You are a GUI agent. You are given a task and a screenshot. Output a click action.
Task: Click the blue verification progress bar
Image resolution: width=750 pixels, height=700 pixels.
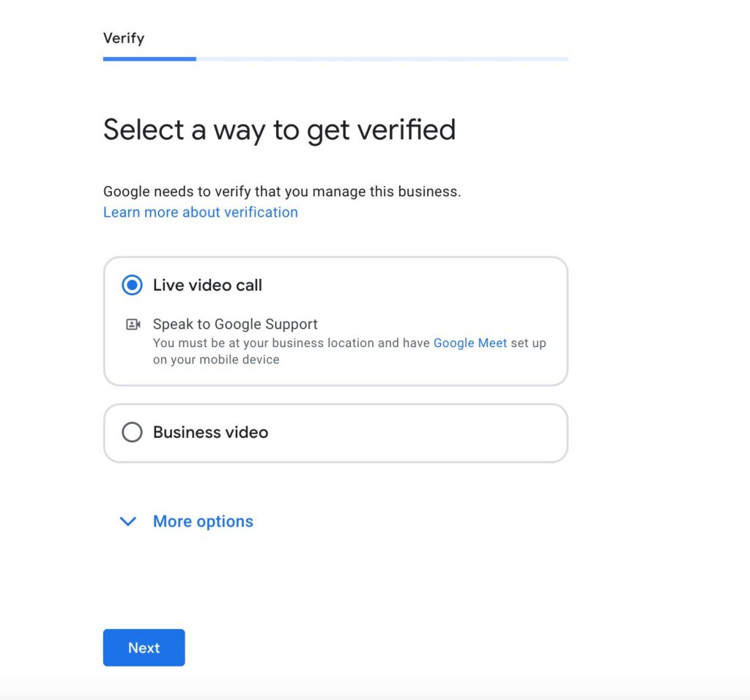149,59
